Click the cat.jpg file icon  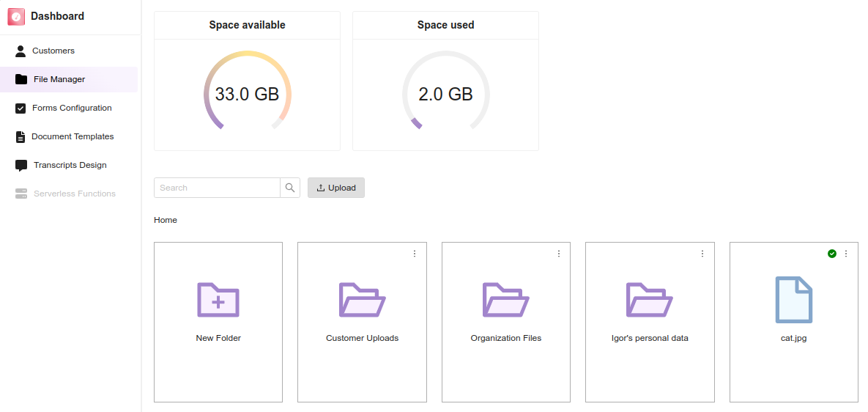pyautogui.click(x=794, y=300)
